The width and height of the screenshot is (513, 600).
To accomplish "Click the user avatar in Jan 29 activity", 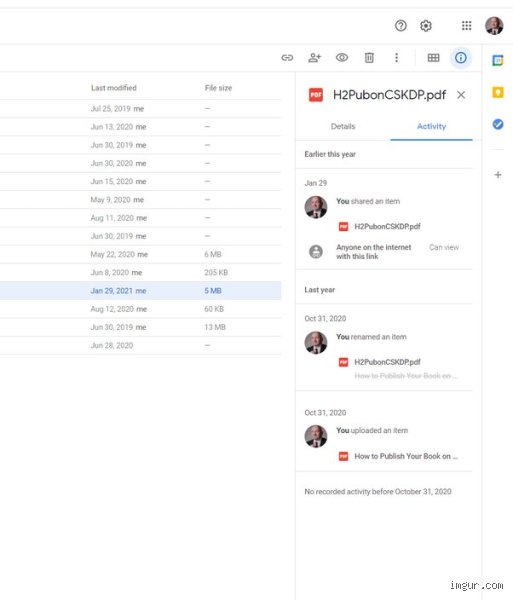I will (x=316, y=207).
